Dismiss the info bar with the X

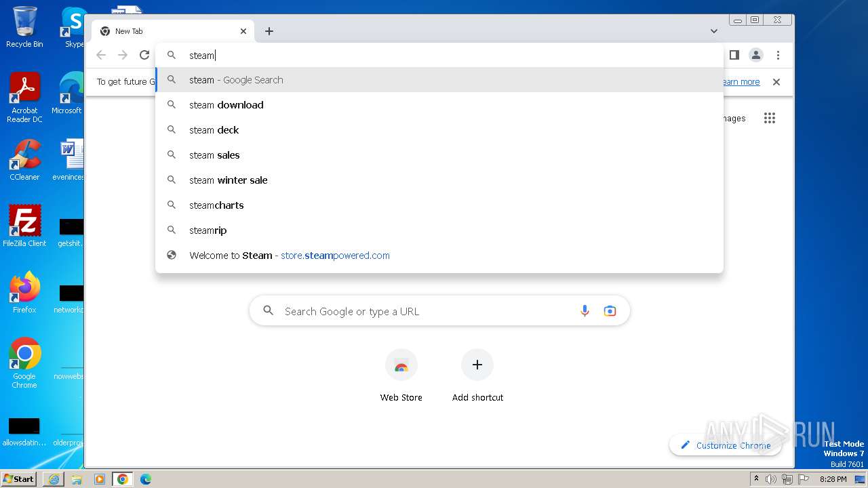click(x=776, y=82)
